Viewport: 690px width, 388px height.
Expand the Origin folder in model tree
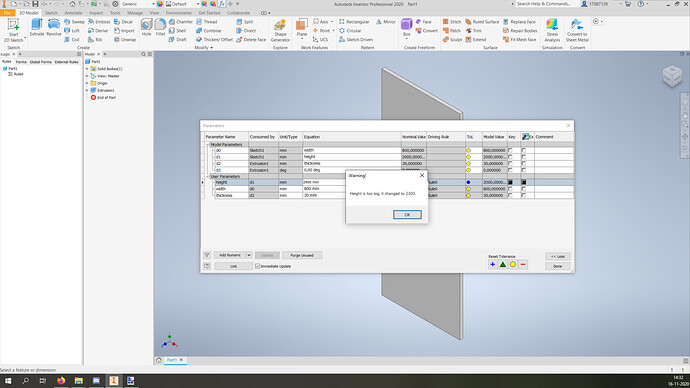(87, 83)
